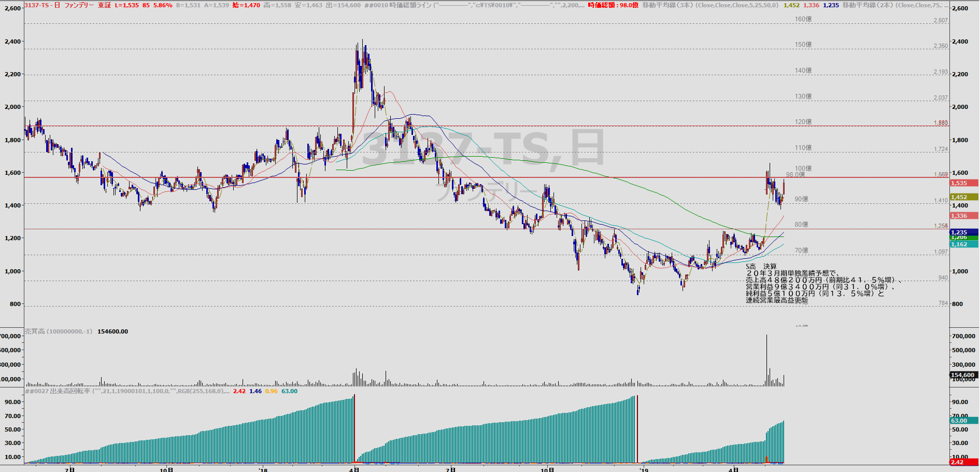Click the '安=1,463' low price
Viewport: 980px width, 472px height.
309,5
